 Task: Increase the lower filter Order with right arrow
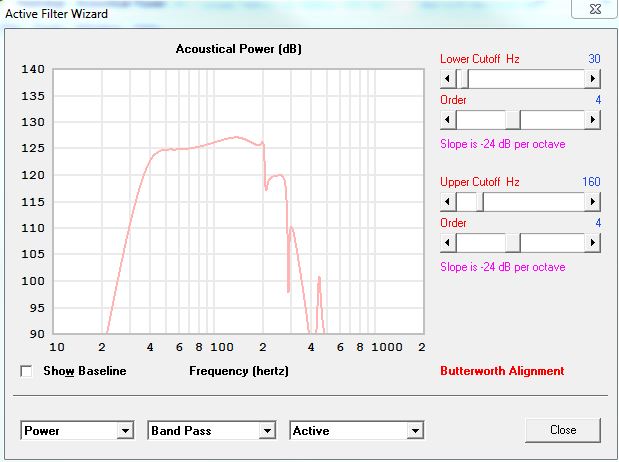(592, 119)
